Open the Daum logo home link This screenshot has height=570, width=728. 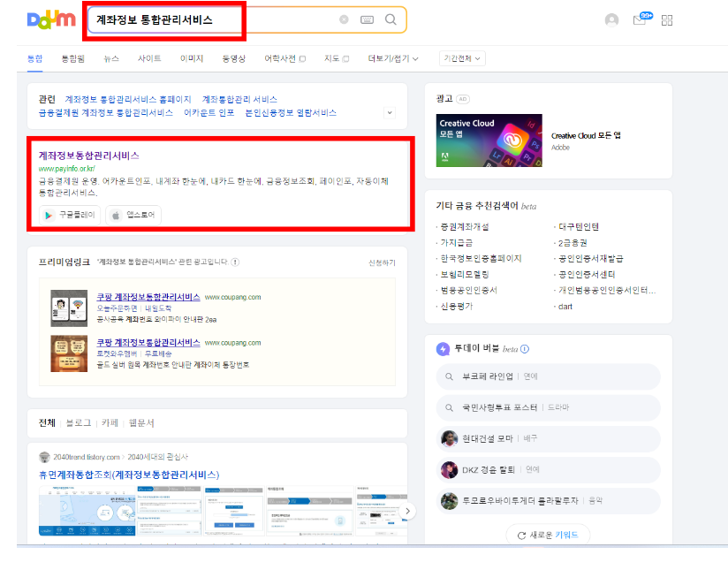(x=51, y=19)
